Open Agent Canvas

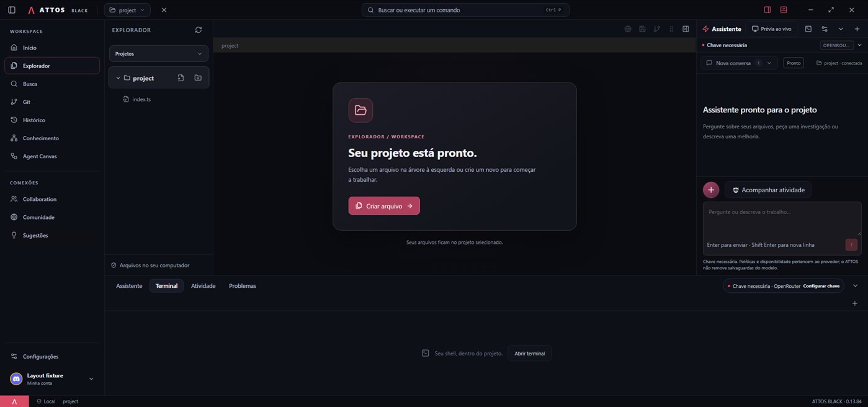coord(52,156)
